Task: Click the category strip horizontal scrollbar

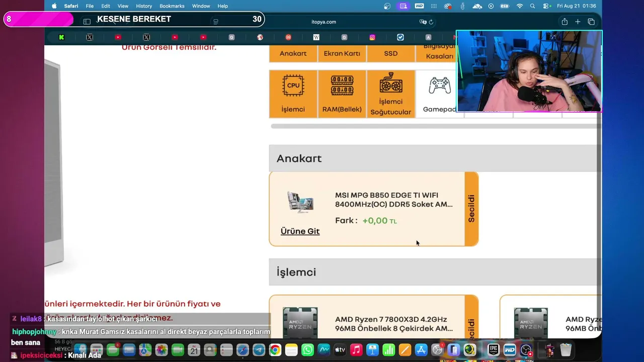Action: tap(435, 126)
